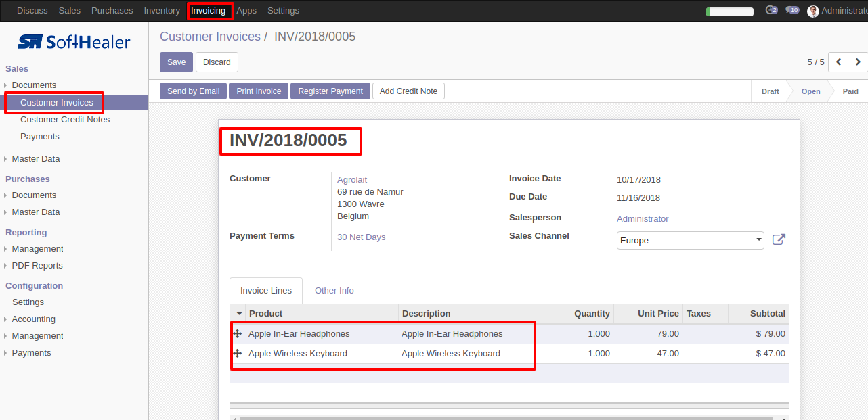The width and height of the screenshot is (868, 420).
Task: Click the Administrator avatar picture
Action: point(813,11)
